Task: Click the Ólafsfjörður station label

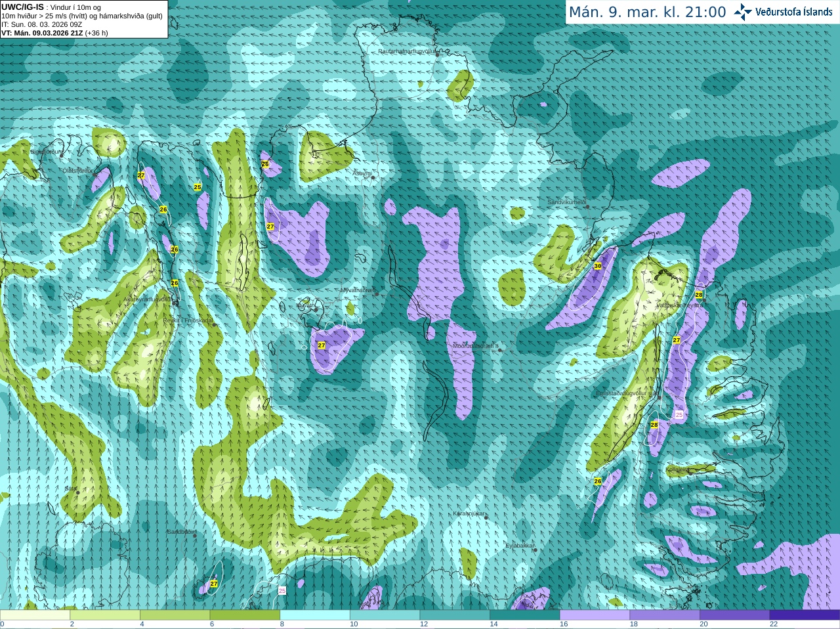Action: [77, 170]
